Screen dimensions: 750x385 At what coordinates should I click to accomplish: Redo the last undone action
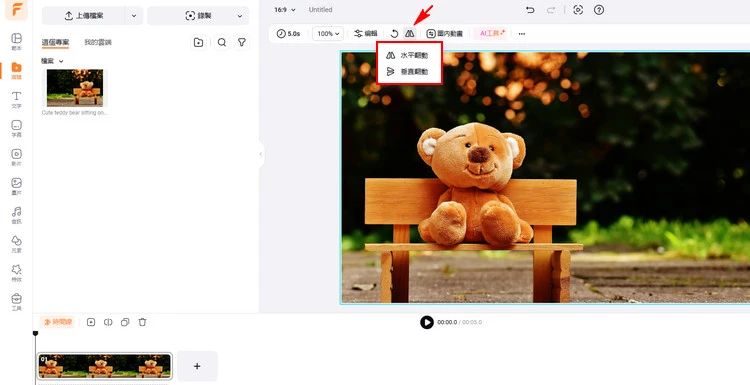pyautogui.click(x=551, y=10)
